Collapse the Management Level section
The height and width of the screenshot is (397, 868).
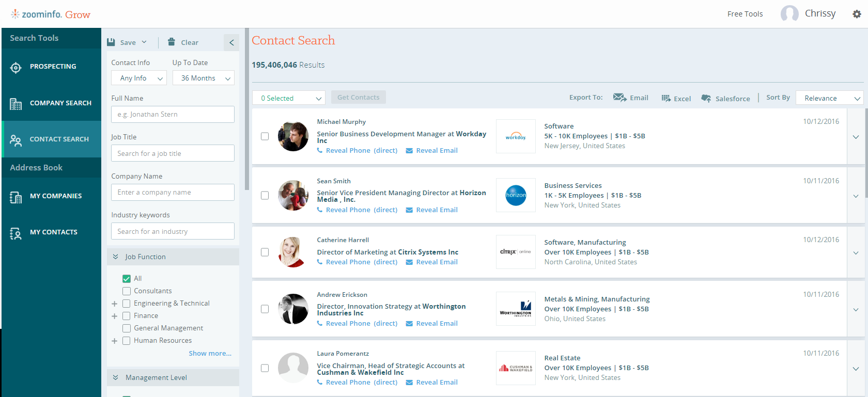(x=116, y=377)
